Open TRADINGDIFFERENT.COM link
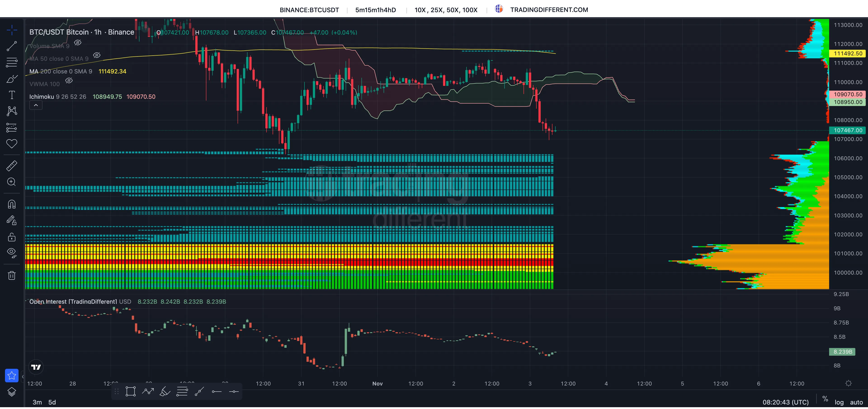 pos(549,10)
